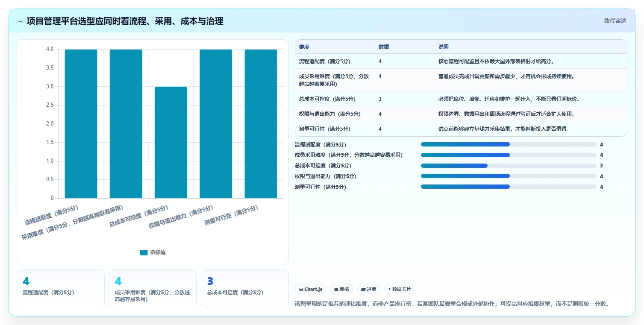Click the 总成本可控度 label beside progress bar

(323, 166)
